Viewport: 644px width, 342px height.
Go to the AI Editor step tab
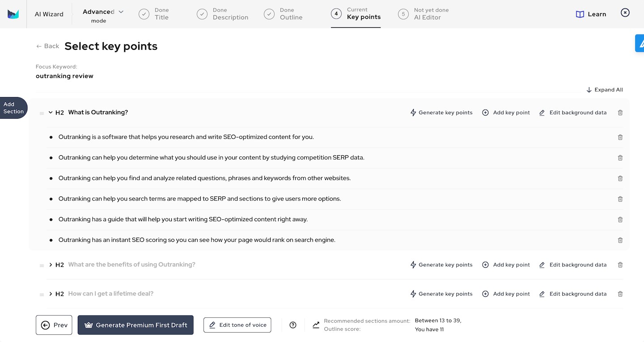(424, 14)
